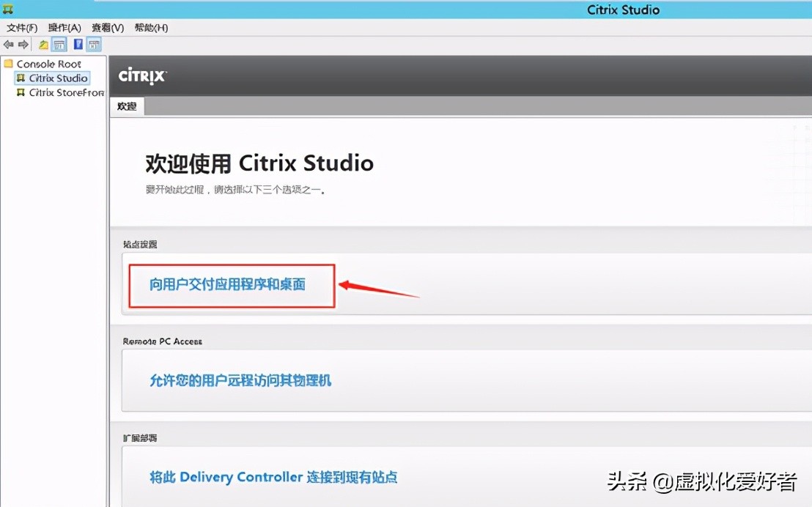Toggle the Show/Hide Console Tree toolbar icon
The width and height of the screenshot is (812, 507).
(59, 45)
